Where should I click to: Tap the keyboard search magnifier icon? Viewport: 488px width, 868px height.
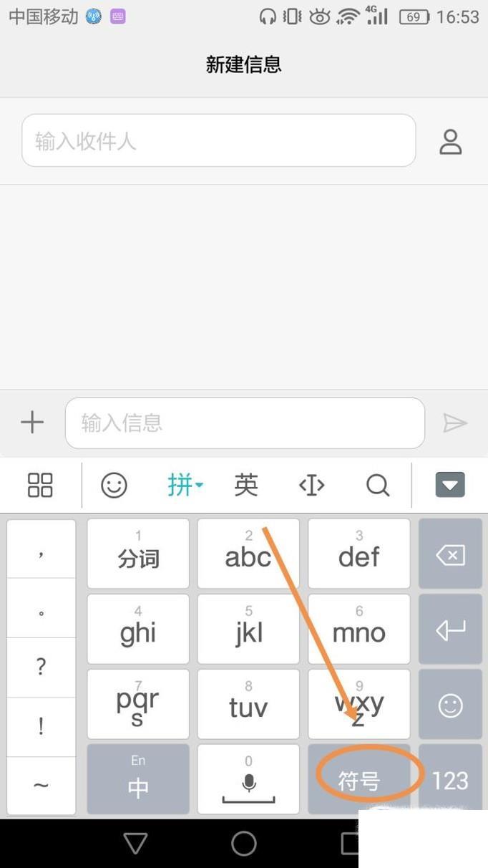378,485
